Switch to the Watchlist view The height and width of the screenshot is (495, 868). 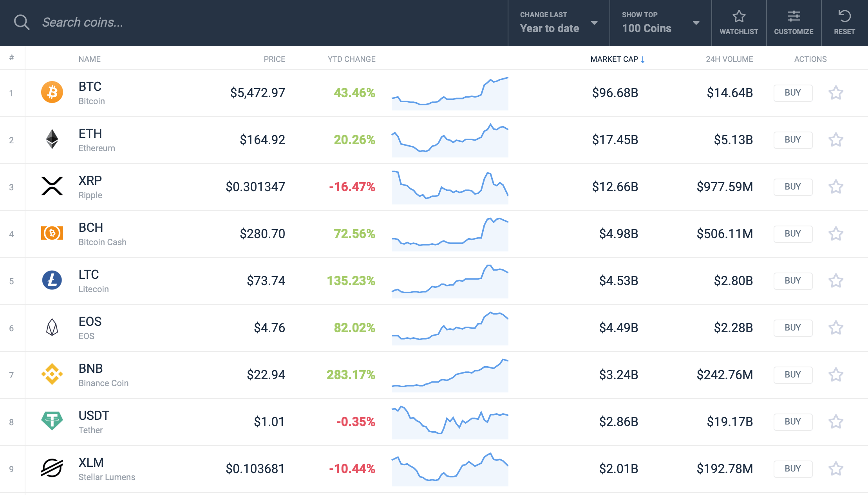click(x=739, y=22)
